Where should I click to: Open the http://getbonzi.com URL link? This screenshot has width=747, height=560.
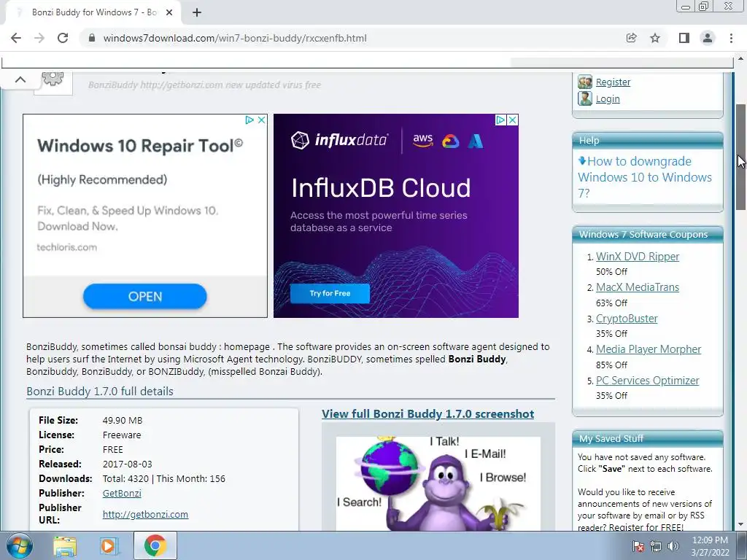[x=145, y=514]
